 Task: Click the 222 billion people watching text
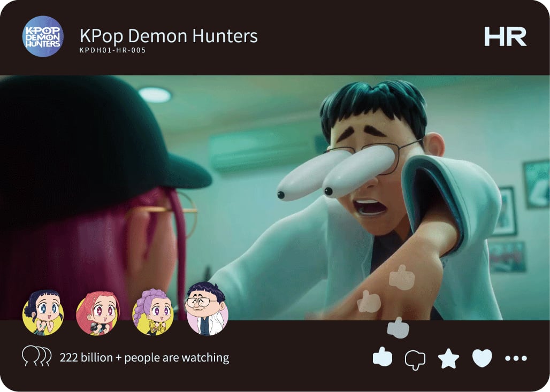point(144,358)
